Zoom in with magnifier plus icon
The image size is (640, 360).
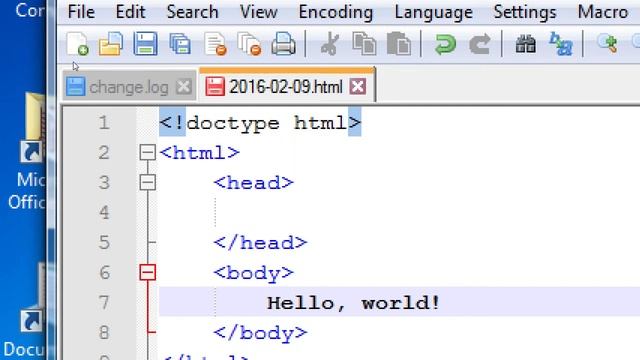607,43
